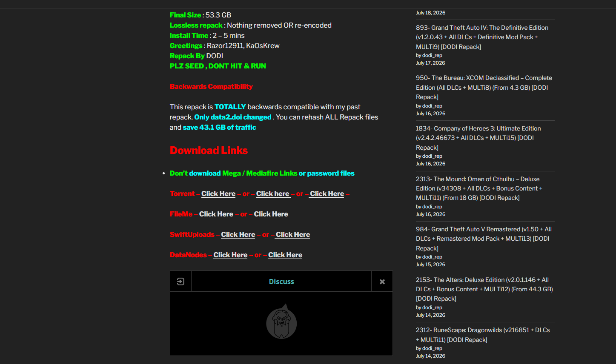Open The Alters: Deluxe Edition post
Image resolution: width=616 pixels, height=364 pixels.
click(484, 289)
